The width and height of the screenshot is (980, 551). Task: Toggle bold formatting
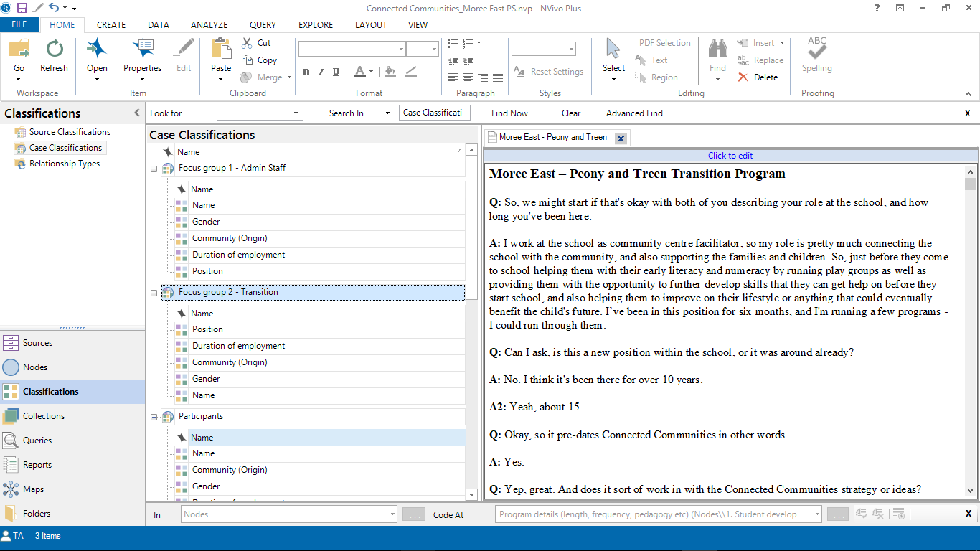coord(306,72)
